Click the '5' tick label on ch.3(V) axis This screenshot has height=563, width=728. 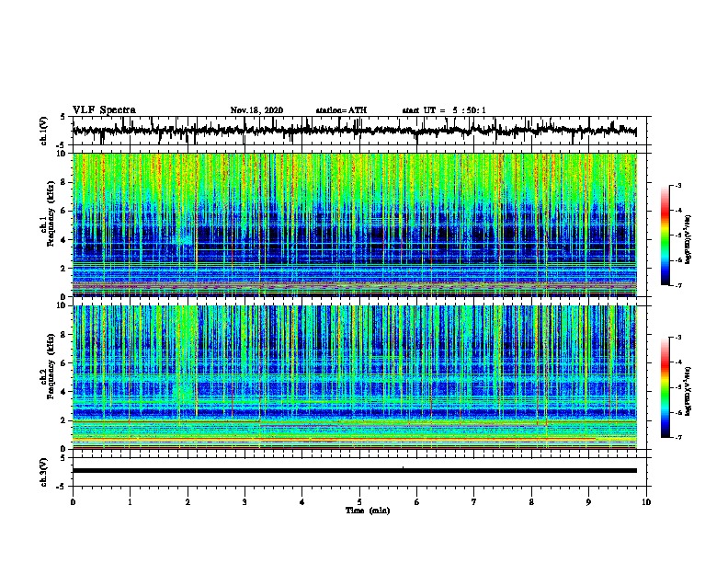(63, 458)
